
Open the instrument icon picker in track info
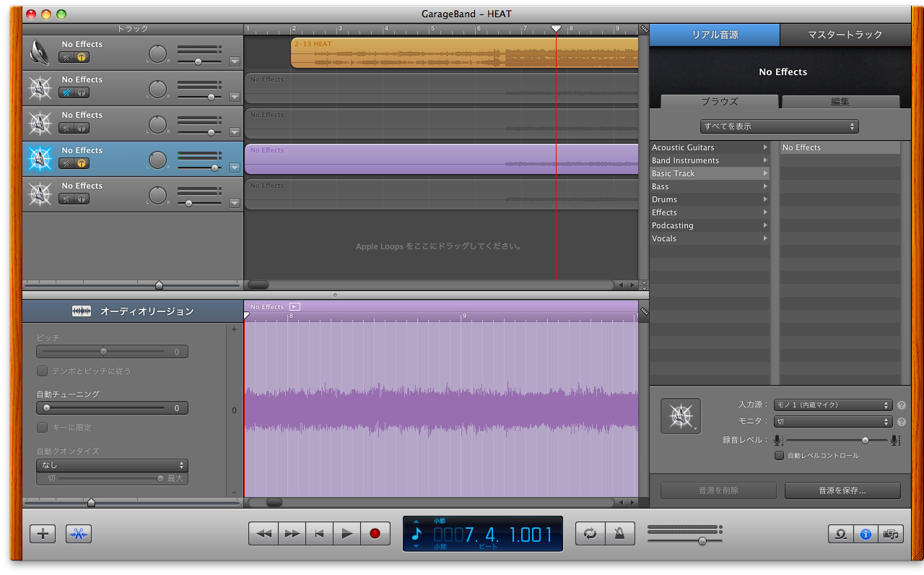[680, 416]
